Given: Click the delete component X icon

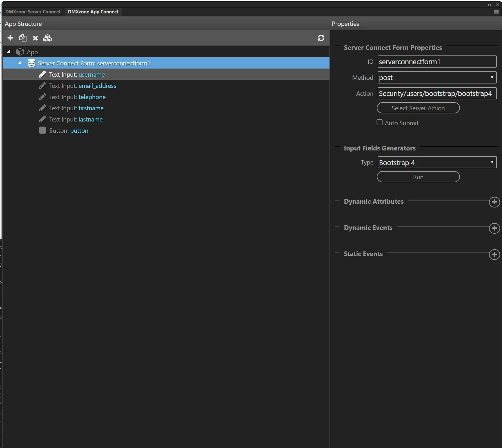Looking at the screenshot, I should tap(35, 38).
